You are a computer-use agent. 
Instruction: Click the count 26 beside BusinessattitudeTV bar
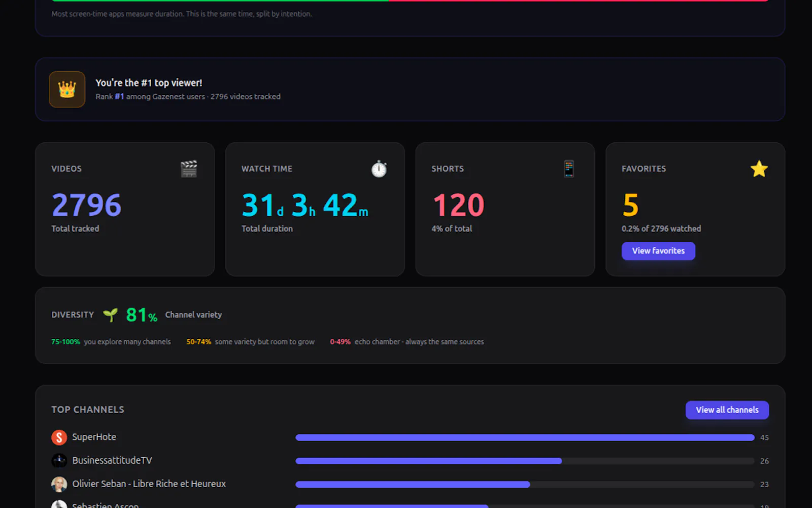pos(764,461)
